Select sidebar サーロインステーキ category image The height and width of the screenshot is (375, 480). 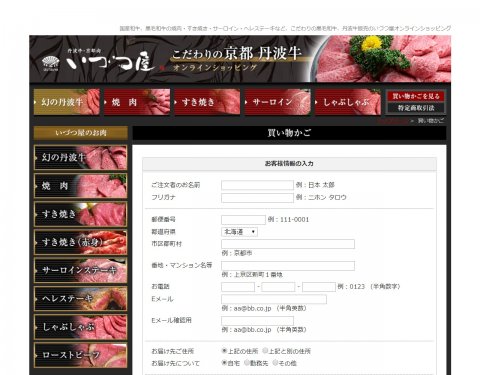coord(81,271)
